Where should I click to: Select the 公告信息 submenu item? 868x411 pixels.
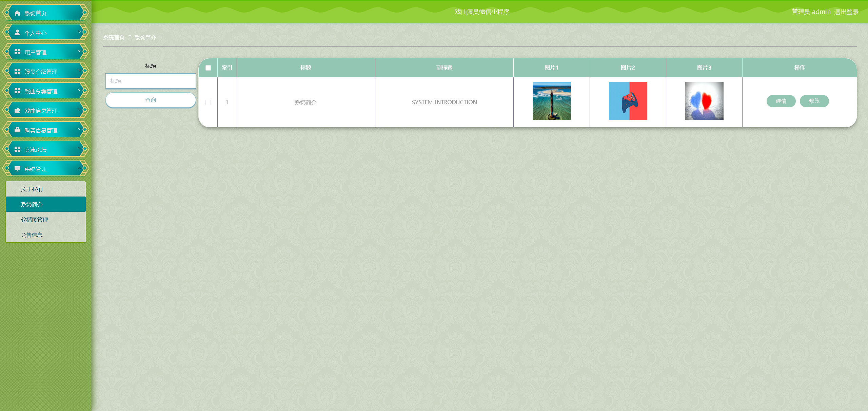point(32,235)
